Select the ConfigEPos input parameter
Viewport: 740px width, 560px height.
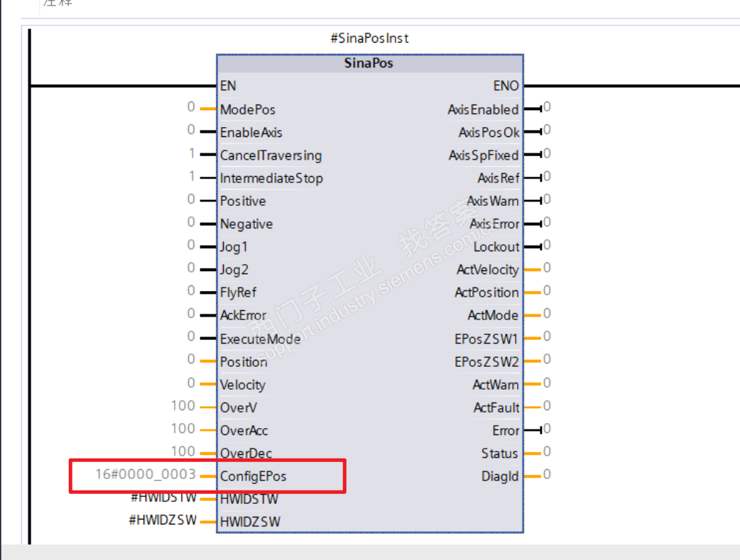click(x=253, y=476)
